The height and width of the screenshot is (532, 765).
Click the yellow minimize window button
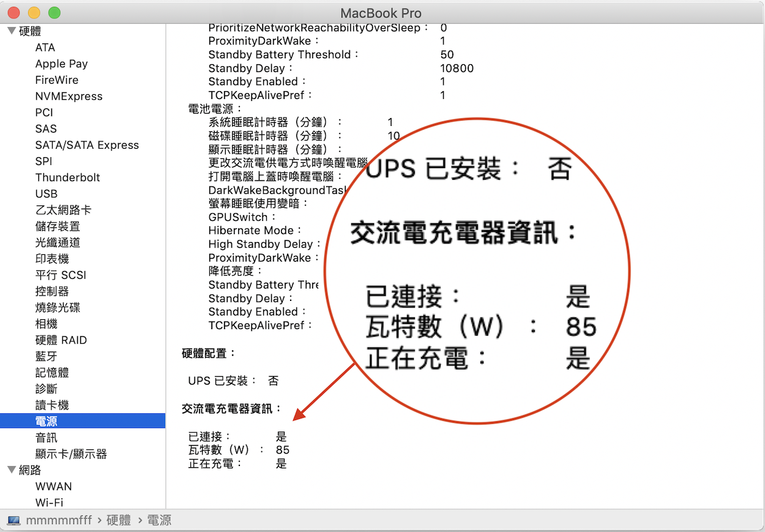pos(34,13)
